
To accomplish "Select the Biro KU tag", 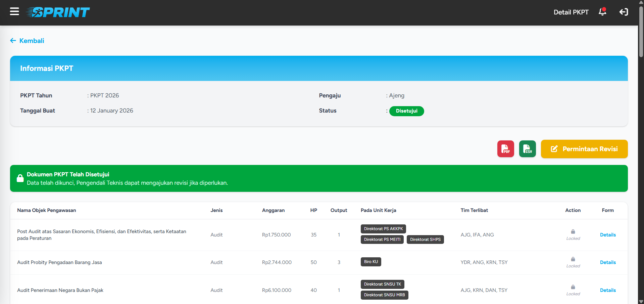I will [x=371, y=262].
